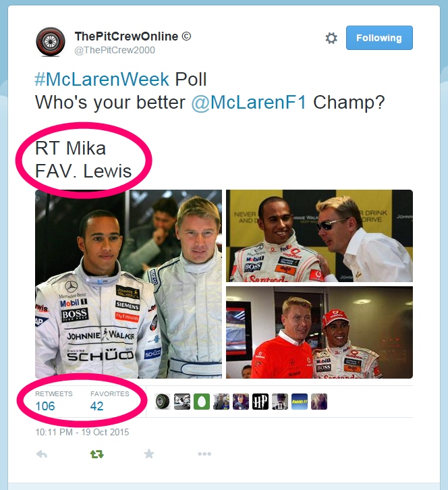Open the top-right photo with yellow background
The height and width of the screenshot is (490, 448).
[x=319, y=236]
